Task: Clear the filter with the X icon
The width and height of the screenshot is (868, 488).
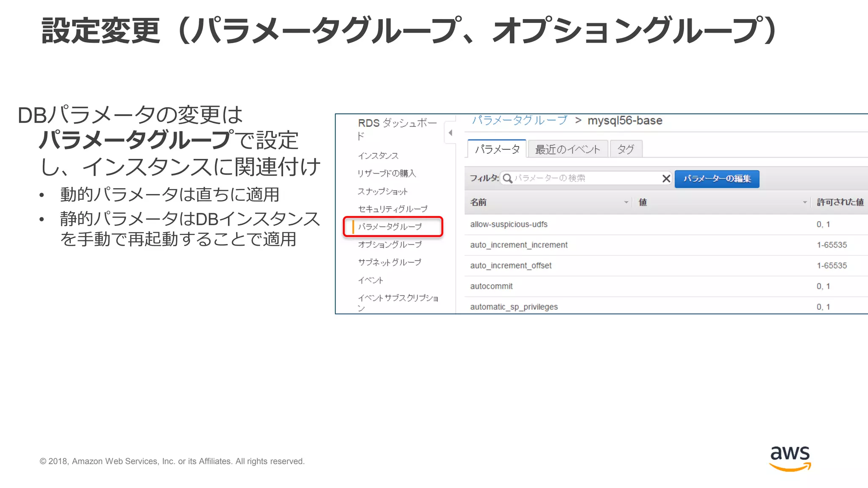Action: 666,178
